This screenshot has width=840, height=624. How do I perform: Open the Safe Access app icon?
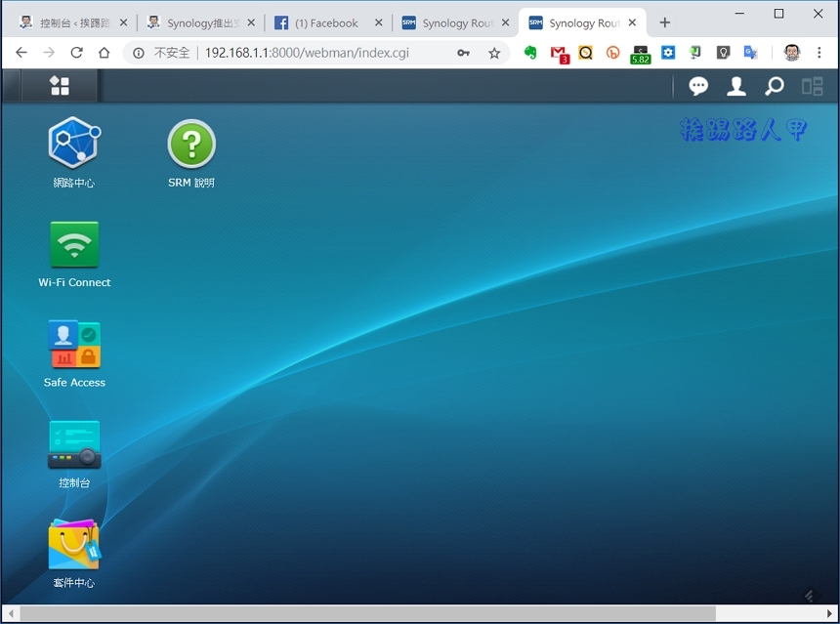click(x=74, y=345)
